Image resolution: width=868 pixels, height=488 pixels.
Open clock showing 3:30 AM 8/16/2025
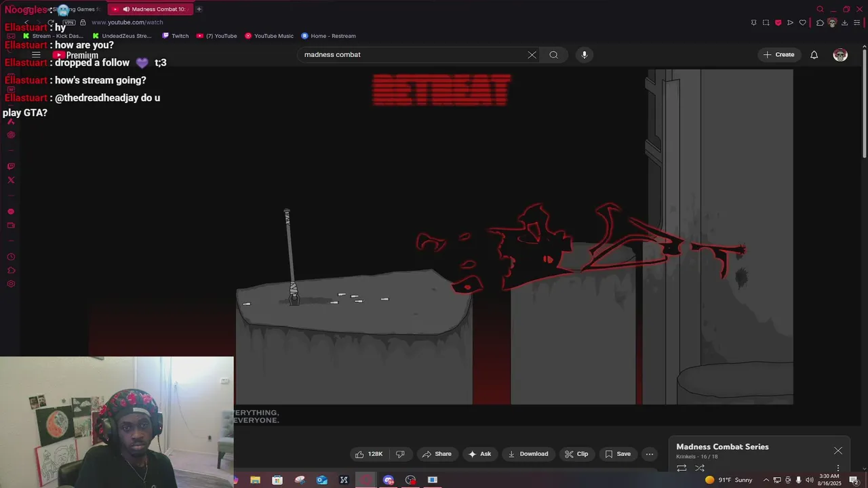[829, 480]
